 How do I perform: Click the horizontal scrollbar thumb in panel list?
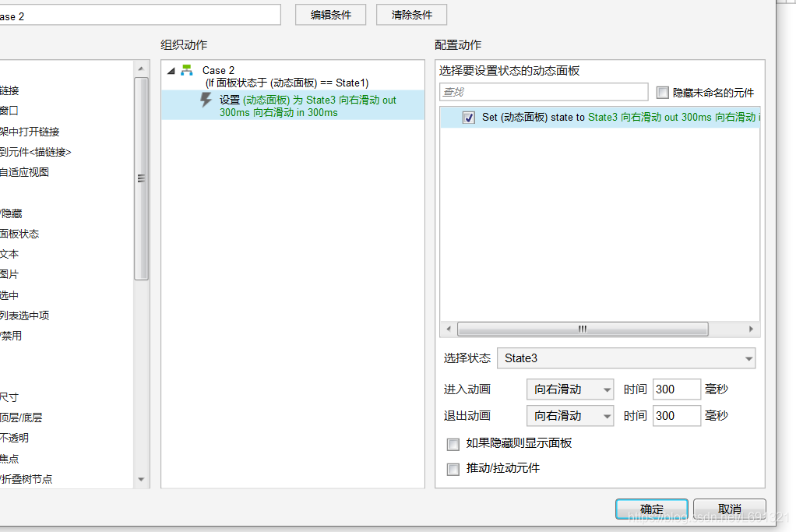583,329
